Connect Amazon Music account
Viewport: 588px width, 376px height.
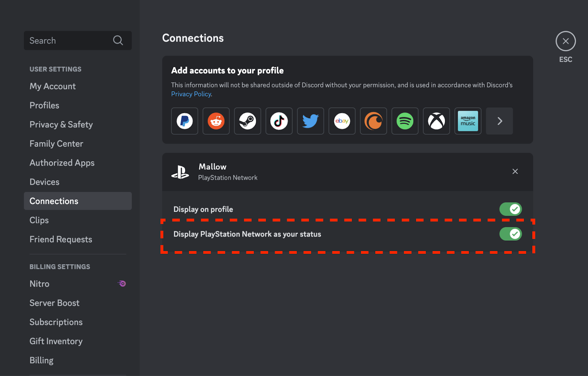coord(468,121)
